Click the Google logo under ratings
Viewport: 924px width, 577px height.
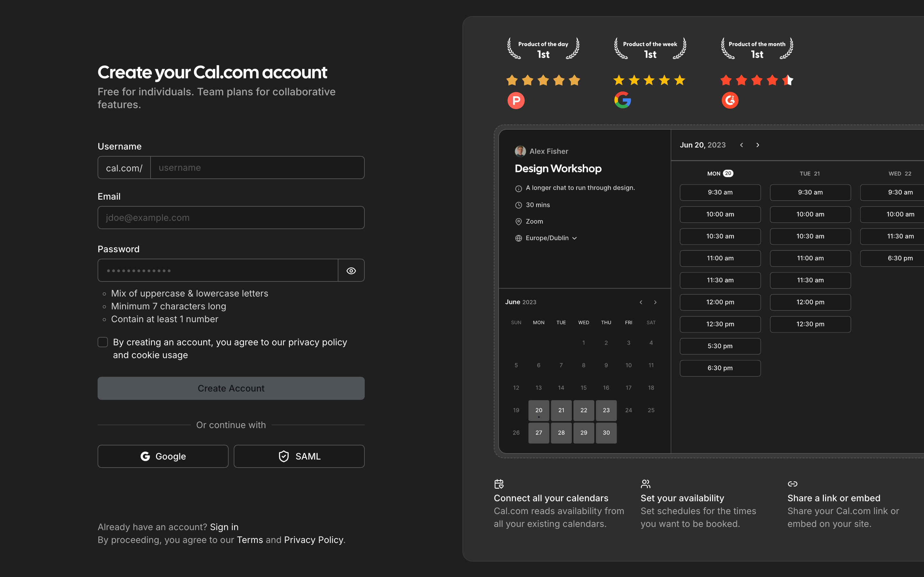(623, 100)
